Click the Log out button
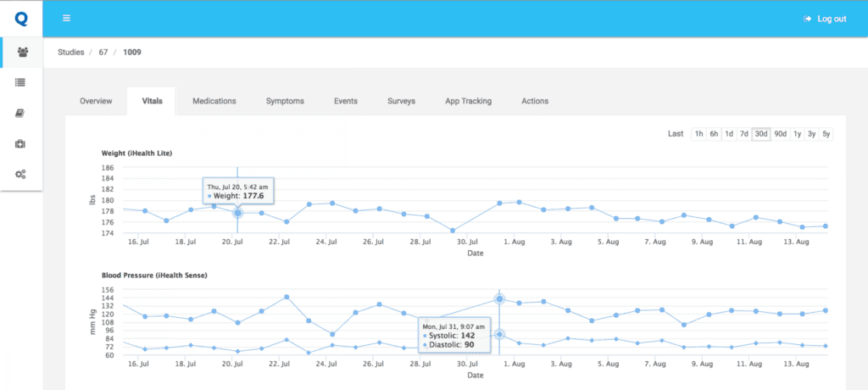The width and height of the screenshot is (868, 390). point(825,19)
